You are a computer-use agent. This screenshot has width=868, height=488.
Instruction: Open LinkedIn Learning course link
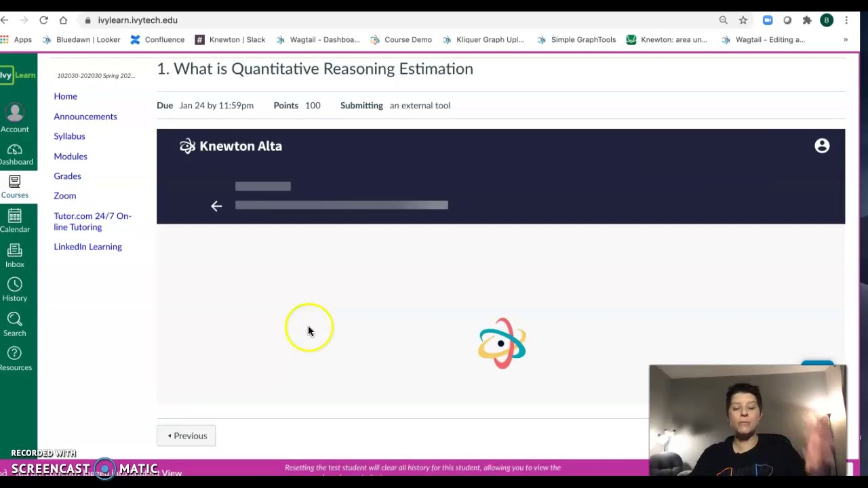coord(88,247)
